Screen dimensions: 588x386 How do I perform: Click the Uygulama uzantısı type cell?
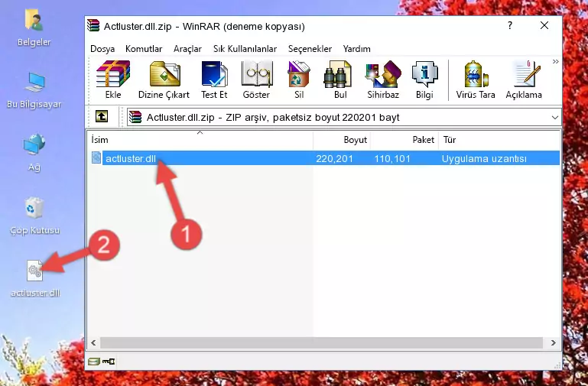point(484,158)
